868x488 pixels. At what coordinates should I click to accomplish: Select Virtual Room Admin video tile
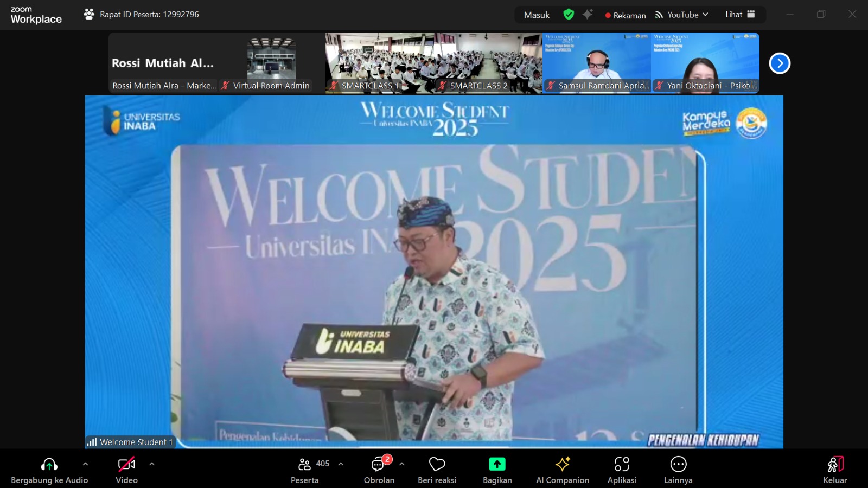[271, 63]
